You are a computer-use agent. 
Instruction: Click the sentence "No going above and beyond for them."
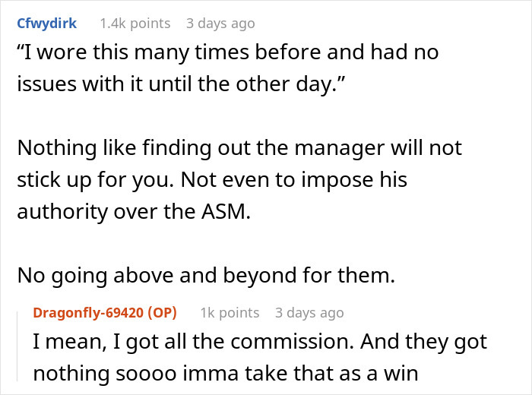point(206,275)
